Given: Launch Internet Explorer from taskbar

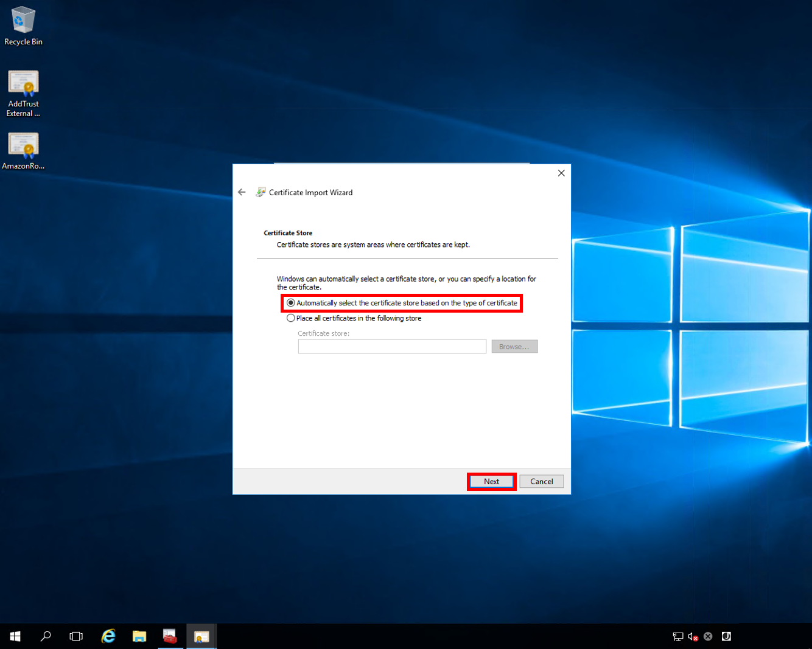Looking at the screenshot, I should [108, 636].
